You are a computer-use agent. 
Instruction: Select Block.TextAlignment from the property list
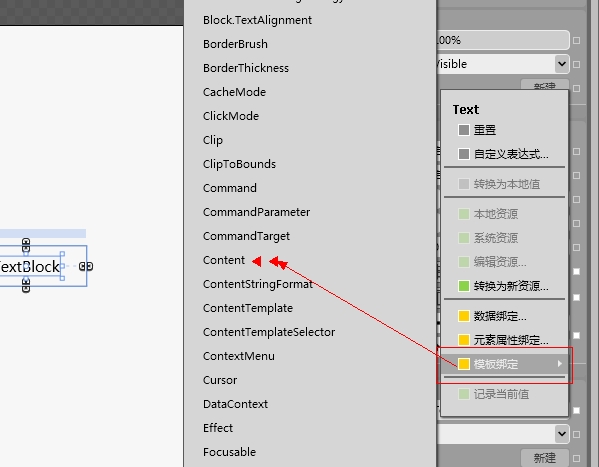[x=257, y=20]
